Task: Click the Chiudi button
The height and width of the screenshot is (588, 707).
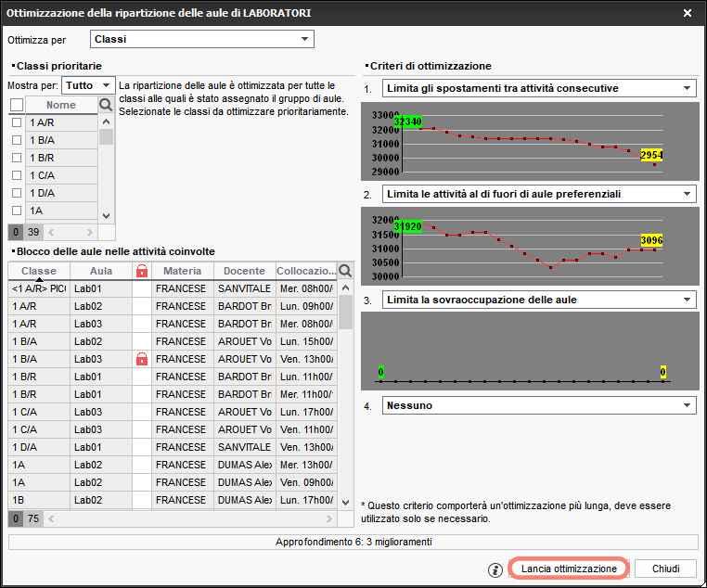Action: click(665, 569)
